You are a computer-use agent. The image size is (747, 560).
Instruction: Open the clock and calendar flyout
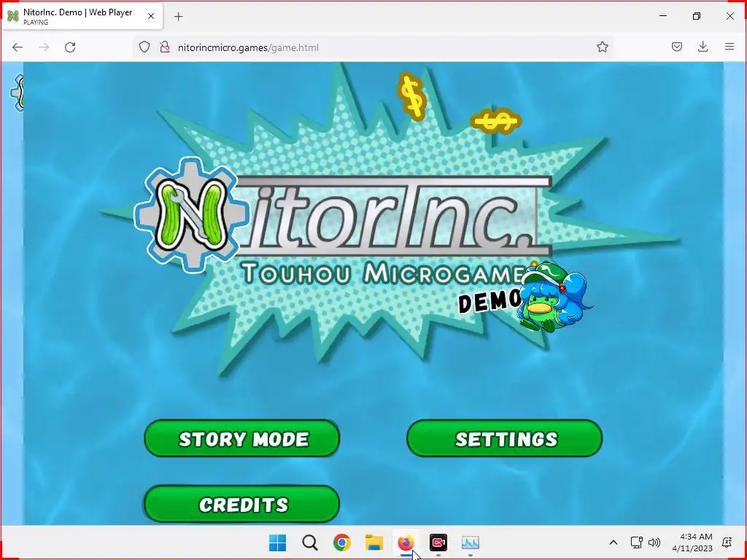coord(692,542)
